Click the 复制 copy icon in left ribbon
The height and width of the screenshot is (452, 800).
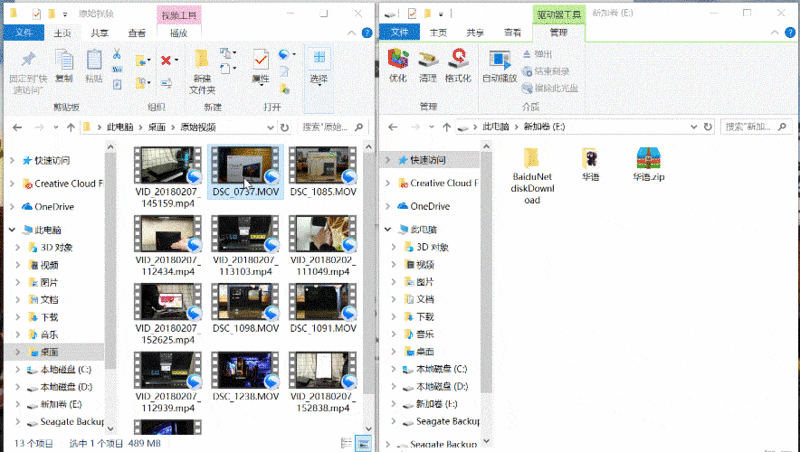[64, 66]
